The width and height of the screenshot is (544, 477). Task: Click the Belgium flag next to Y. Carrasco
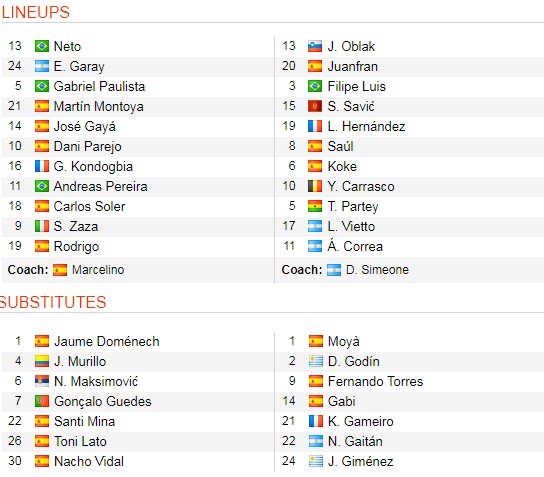point(315,186)
